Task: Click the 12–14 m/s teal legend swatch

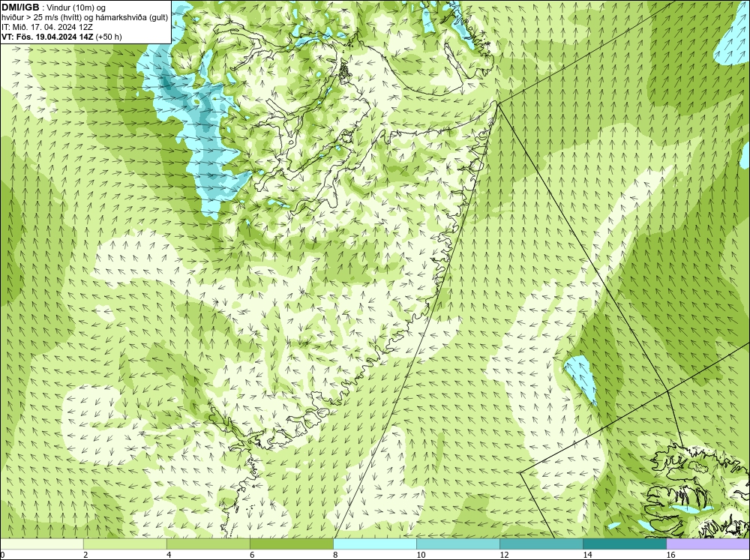Action: (x=541, y=544)
